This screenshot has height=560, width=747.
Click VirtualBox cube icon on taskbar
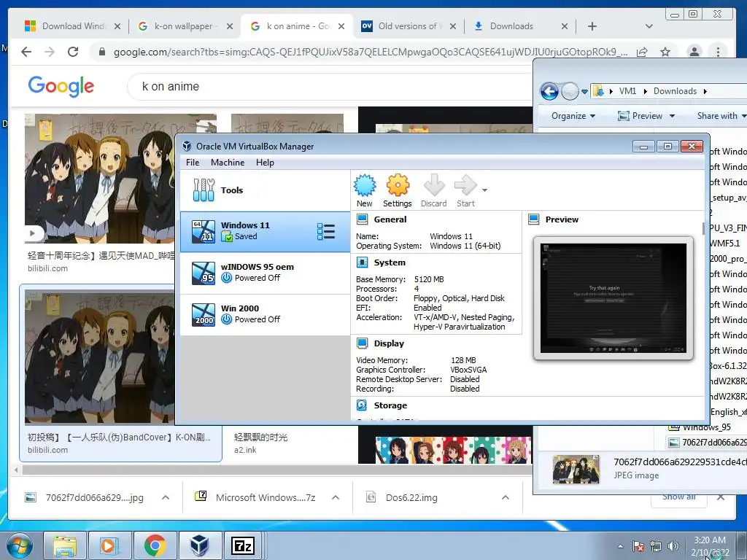(199, 545)
